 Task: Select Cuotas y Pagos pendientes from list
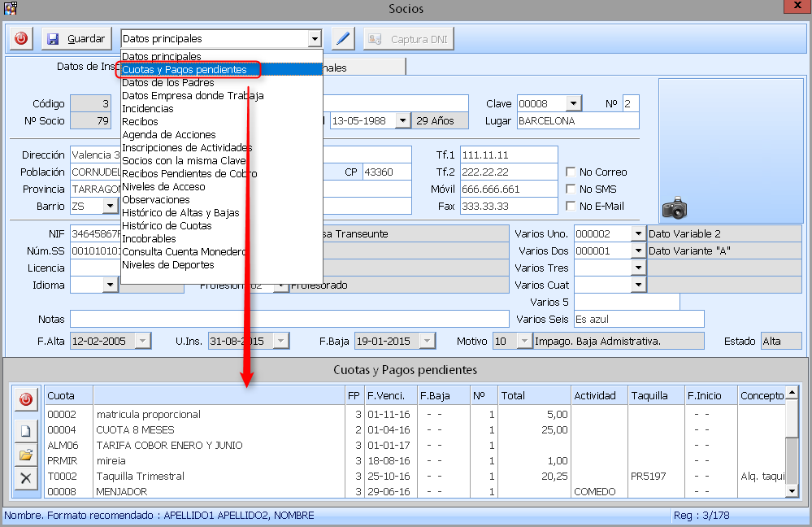point(185,70)
